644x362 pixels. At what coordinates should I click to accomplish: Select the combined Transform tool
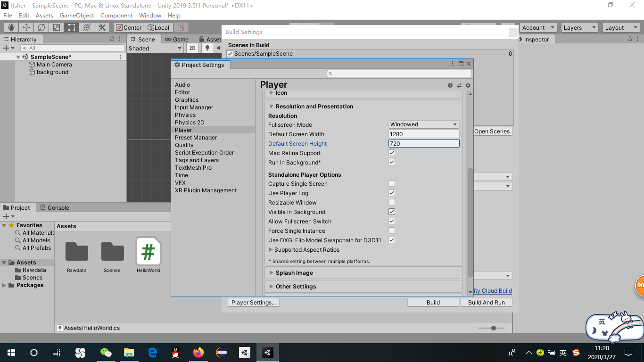coord(87,27)
